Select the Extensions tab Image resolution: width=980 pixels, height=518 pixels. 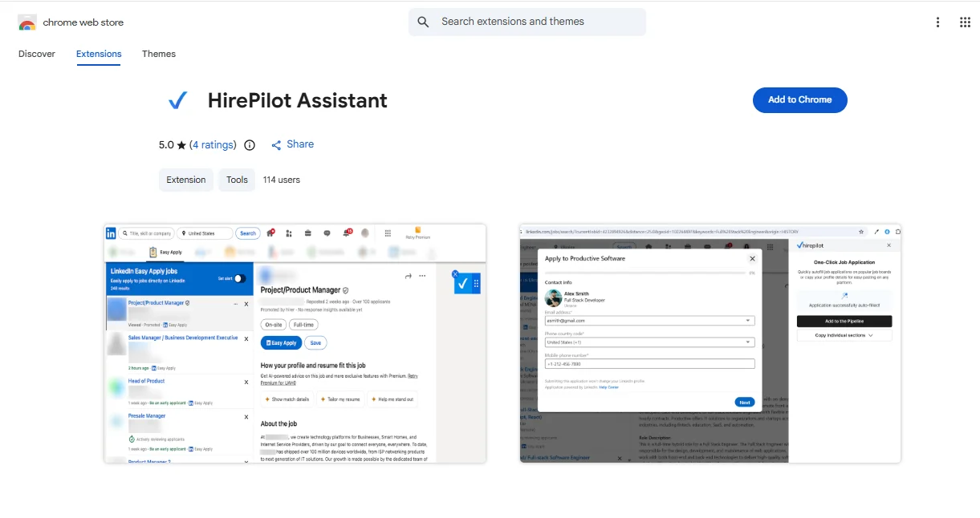[99, 54]
